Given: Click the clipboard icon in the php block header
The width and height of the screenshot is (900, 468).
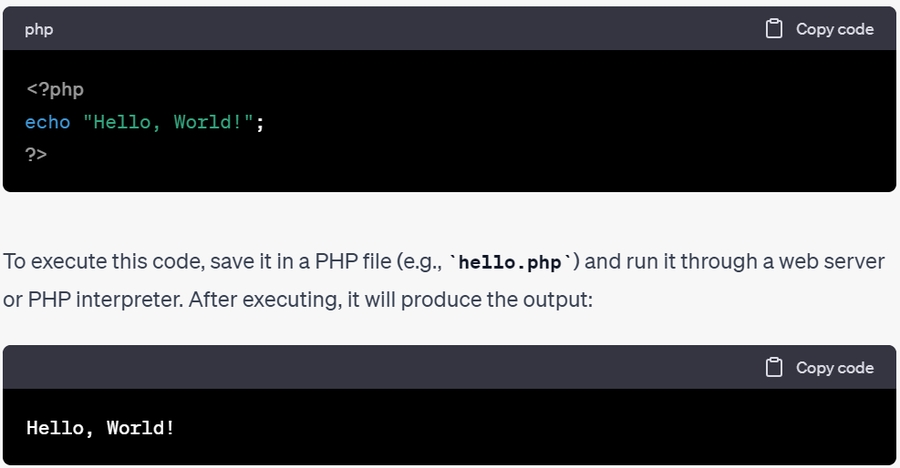Looking at the screenshot, I should pos(774,29).
